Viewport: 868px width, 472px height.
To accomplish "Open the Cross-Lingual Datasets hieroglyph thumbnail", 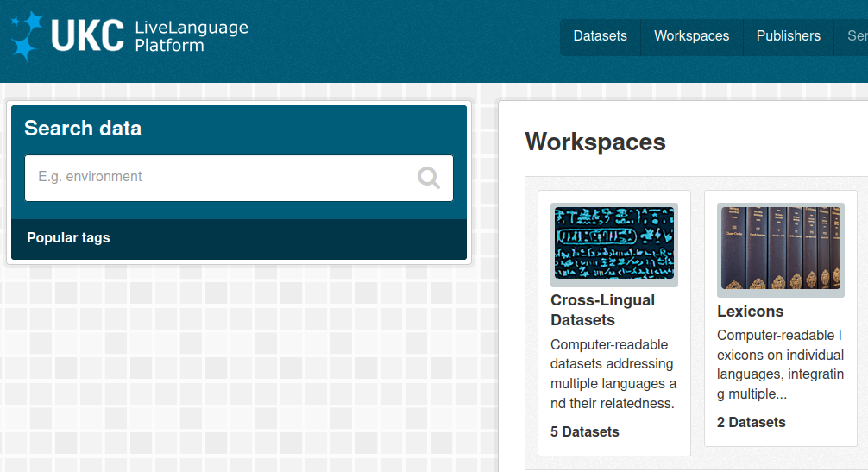I will (x=613, y=244).
